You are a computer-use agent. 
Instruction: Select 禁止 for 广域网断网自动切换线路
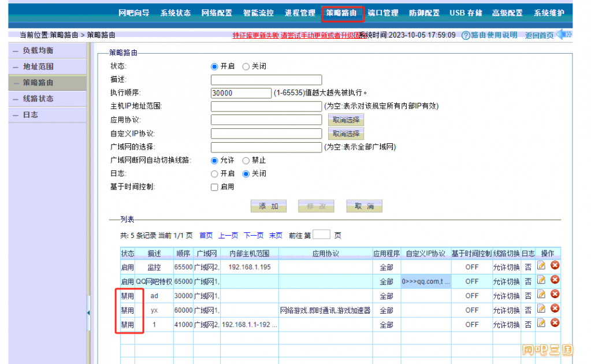click(246, 161)
